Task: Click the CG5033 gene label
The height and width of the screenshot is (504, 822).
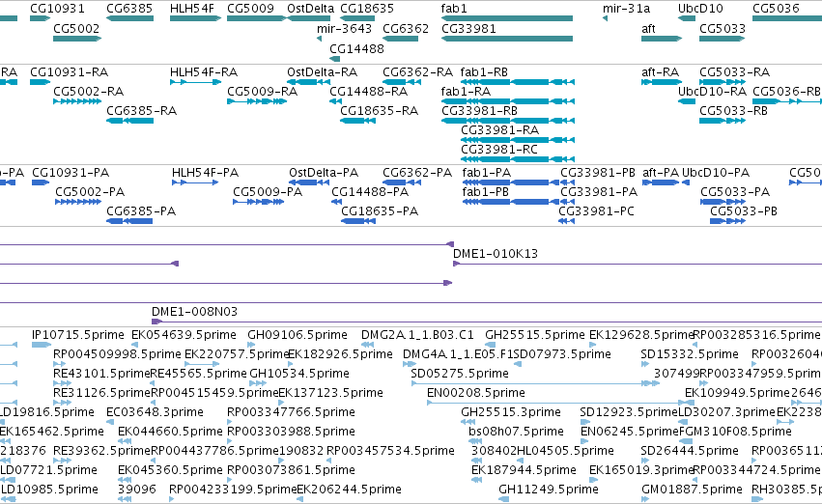Action: click(723, 28)
